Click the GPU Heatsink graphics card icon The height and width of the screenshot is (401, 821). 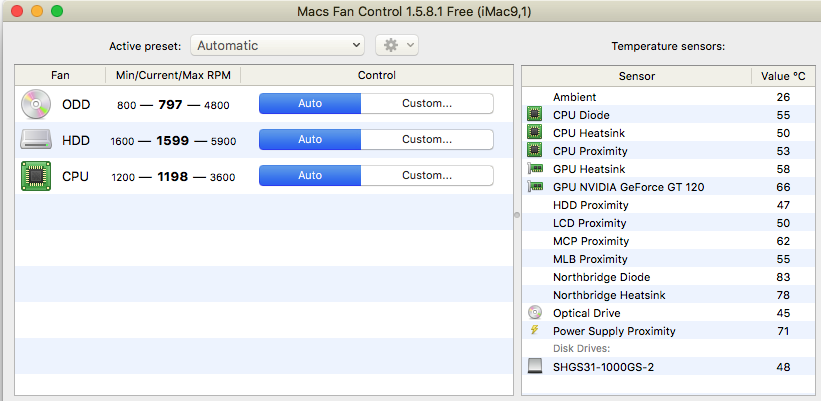point(535,169)
